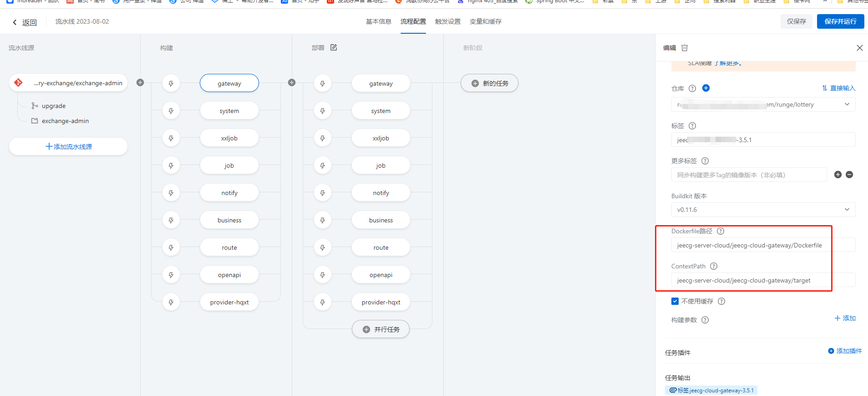Switch to the 触发设置 tab
Viewport: 868px width, 396px height.
(448, 21)
